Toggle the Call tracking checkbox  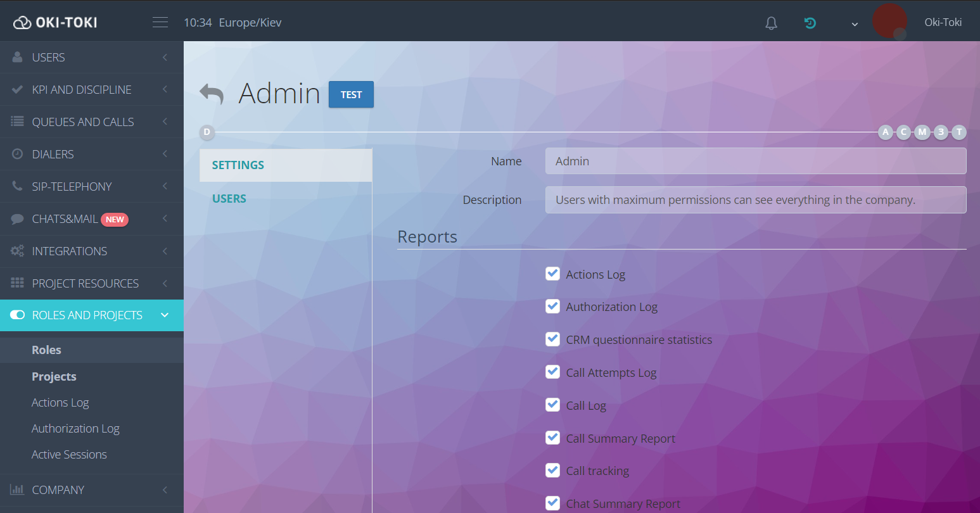coord(552,470)
